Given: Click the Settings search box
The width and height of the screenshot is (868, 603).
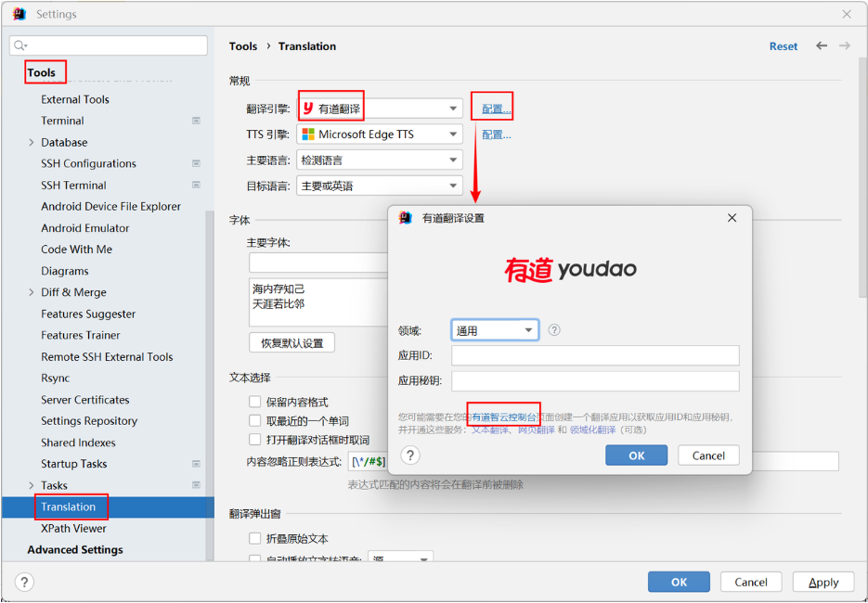Looking at the screenshot, I should 109,45.
